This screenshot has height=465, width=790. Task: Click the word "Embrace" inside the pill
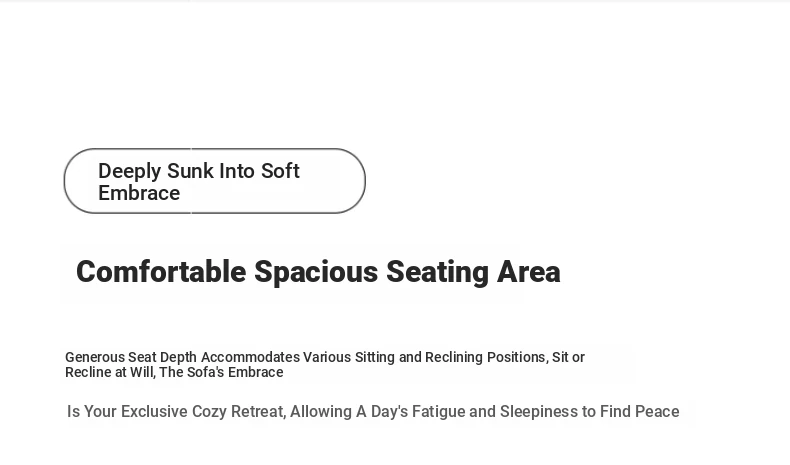pyautogui.click(x=139, y=193)
